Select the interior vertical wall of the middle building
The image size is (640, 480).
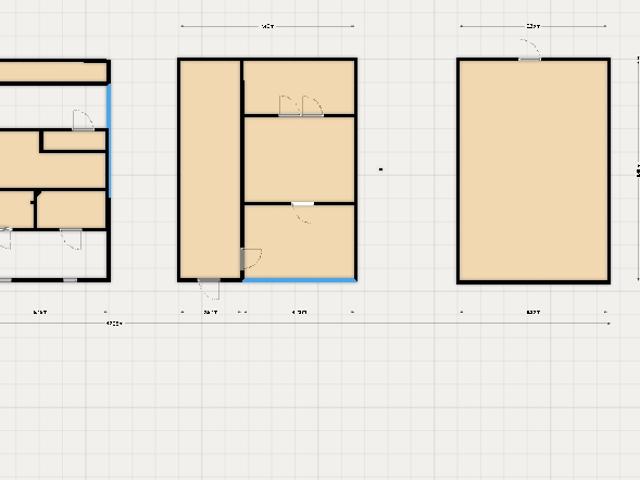(242, 169)
